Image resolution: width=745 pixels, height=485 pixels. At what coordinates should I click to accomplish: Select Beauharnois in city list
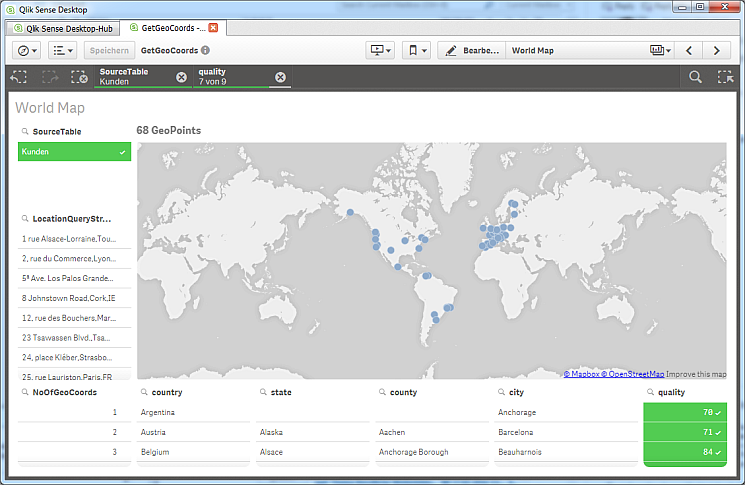(566, 452)
